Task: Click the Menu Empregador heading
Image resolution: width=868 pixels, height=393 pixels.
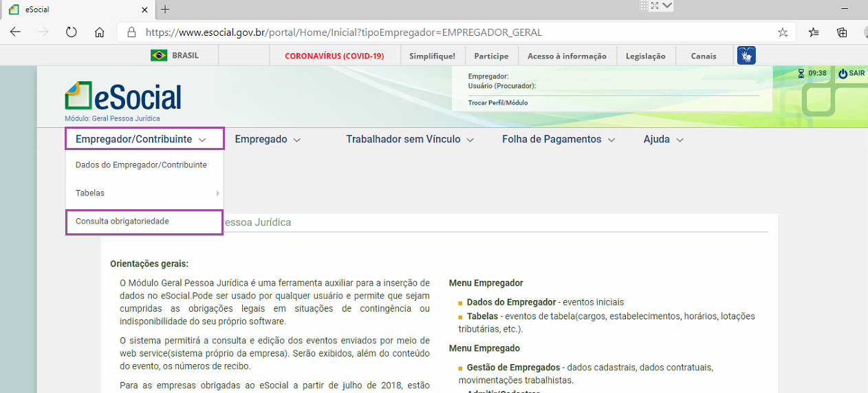Action: pyautogui.click(x=486, y=283)
